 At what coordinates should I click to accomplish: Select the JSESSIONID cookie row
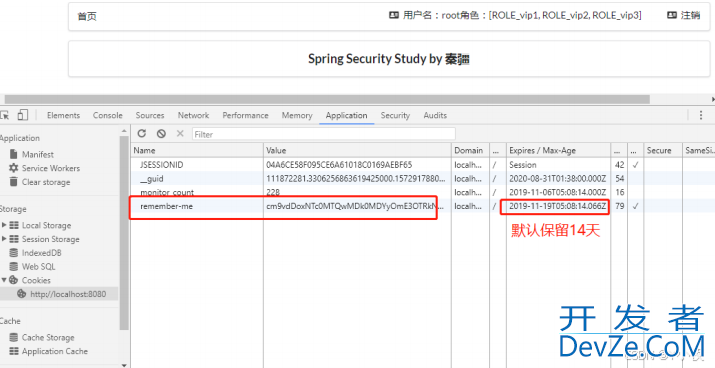click(423, 165)
